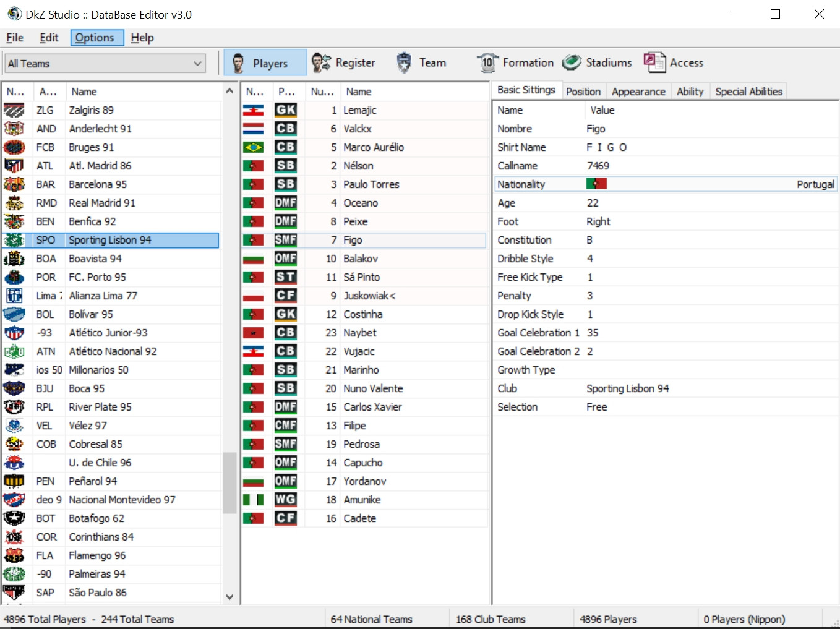Switch to the Special Abilities tab
This screenshot has width=840, height=629.
[x=749, y=92]
